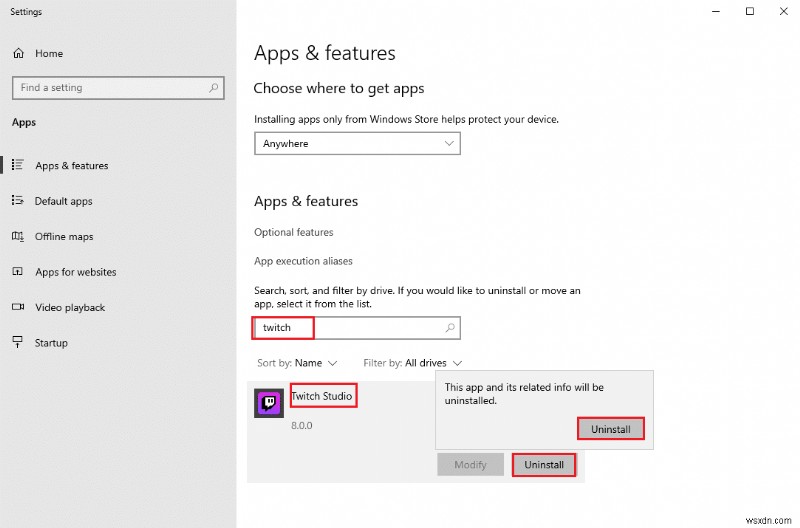Image resolution: width=800 pixels, height=528 pixels.
Task: Click the Startup sidebar icon
Action: 17,343
